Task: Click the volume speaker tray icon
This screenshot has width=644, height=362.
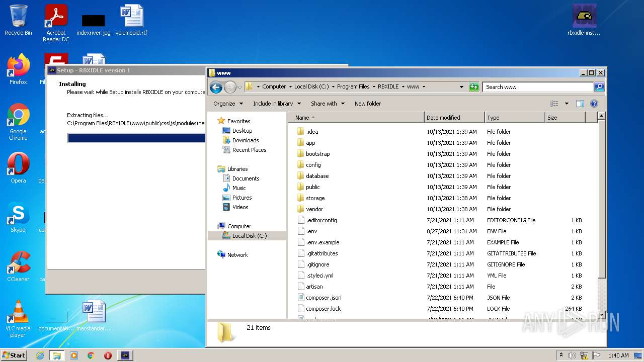Action: pos(572,355)
